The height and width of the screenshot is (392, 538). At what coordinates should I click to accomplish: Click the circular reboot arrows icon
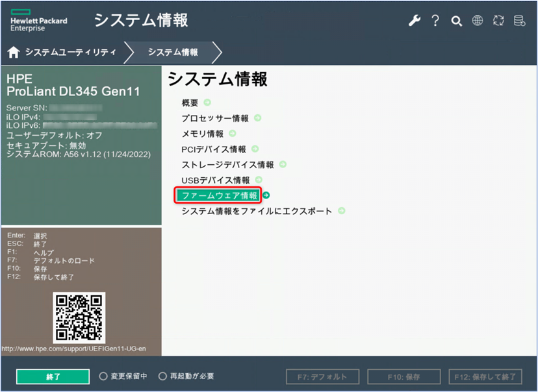(498, 20)
